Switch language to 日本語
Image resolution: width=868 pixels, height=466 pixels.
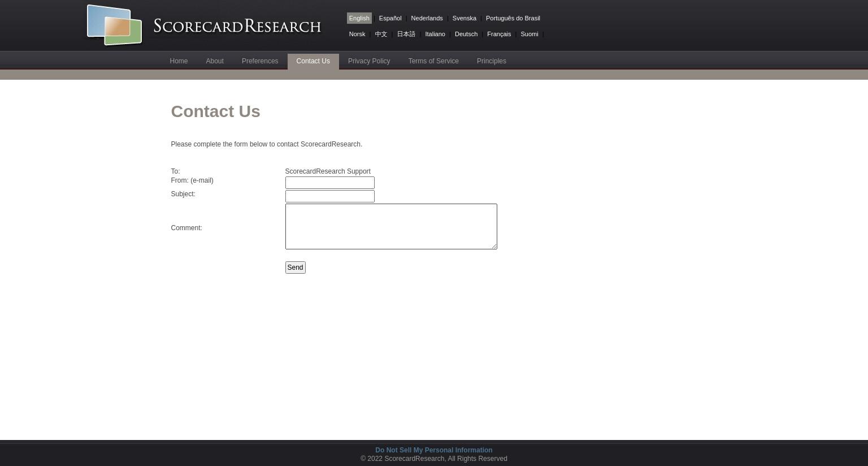point(406,34)
